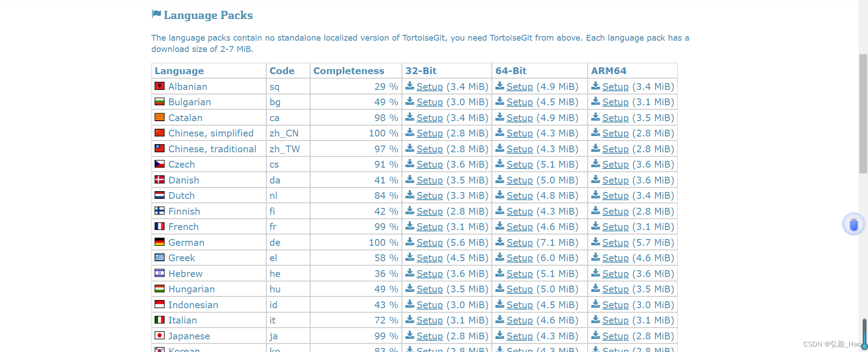This screenshot has width=868, height=352.
Task: Click the page vertical scrollbar thumb
Action: pyautogui.click(x=863, y=113)
